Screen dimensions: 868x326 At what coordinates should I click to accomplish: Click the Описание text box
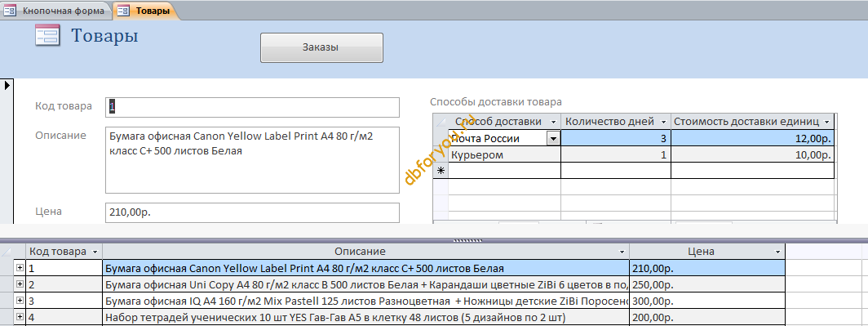pos(252,160)
